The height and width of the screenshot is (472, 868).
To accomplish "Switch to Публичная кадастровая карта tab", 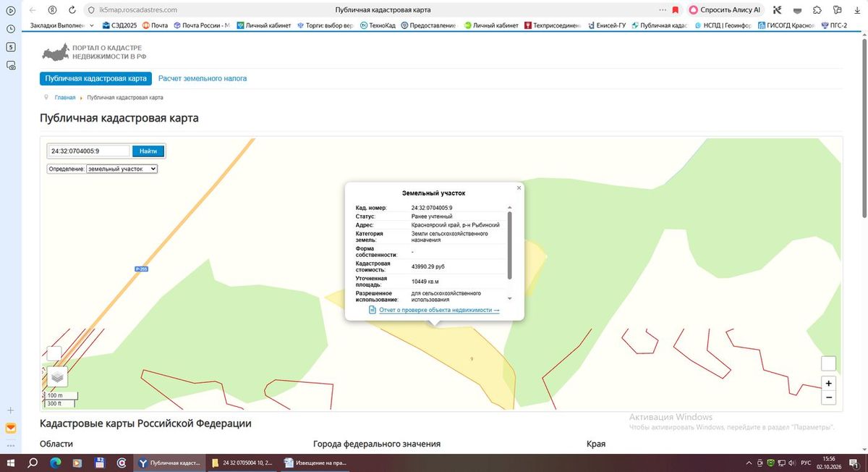I will tap(95, 78).
